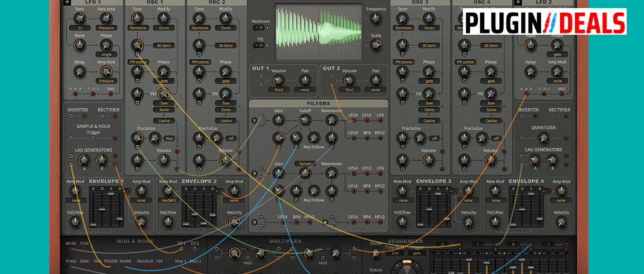
Task: Click the oscilloscope Scale knob
Action: (x=375, y=45)
